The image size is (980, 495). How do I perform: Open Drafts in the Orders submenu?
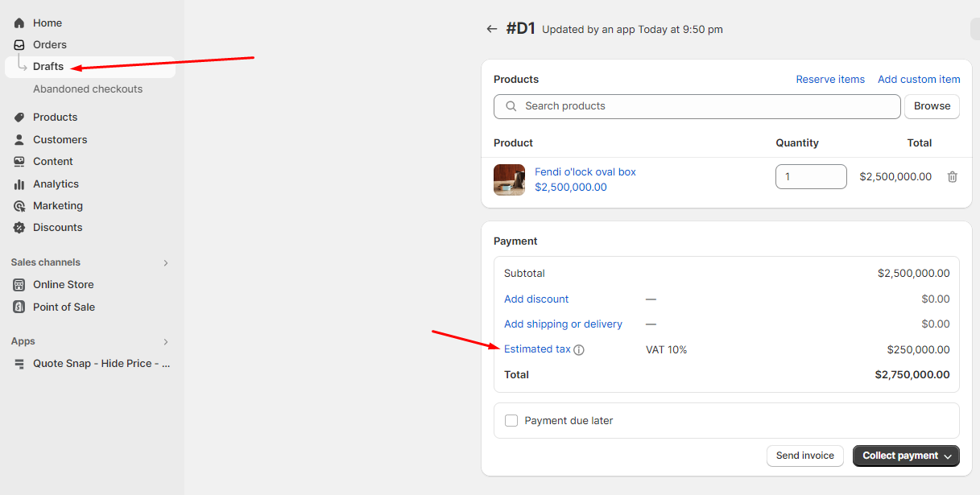[x=48, y=67]
